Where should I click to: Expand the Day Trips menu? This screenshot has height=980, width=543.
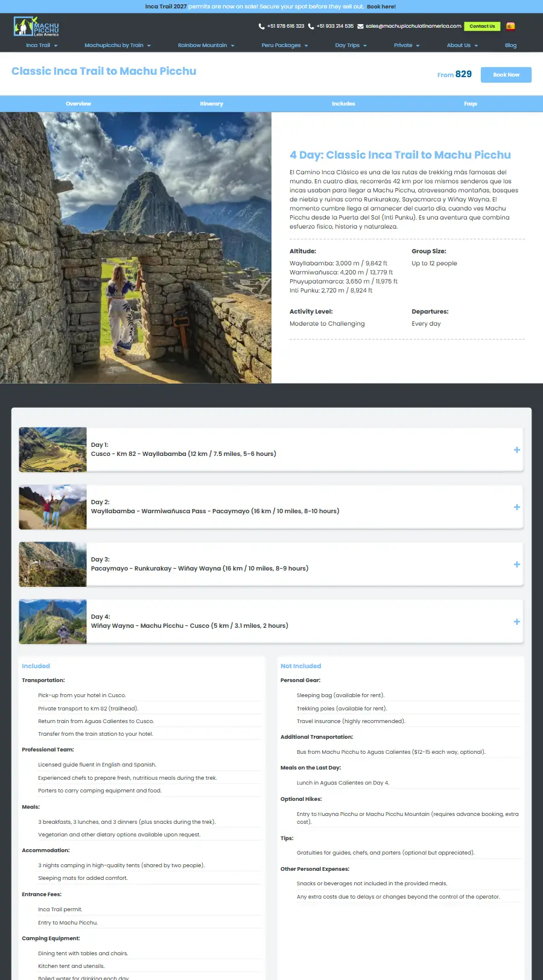point(351,45)
